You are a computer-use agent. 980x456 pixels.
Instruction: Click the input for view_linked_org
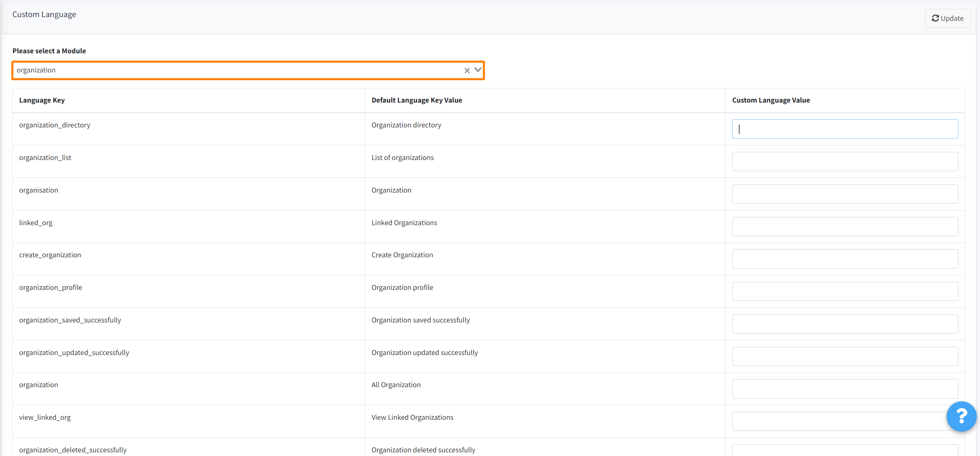tap(845, 421)
